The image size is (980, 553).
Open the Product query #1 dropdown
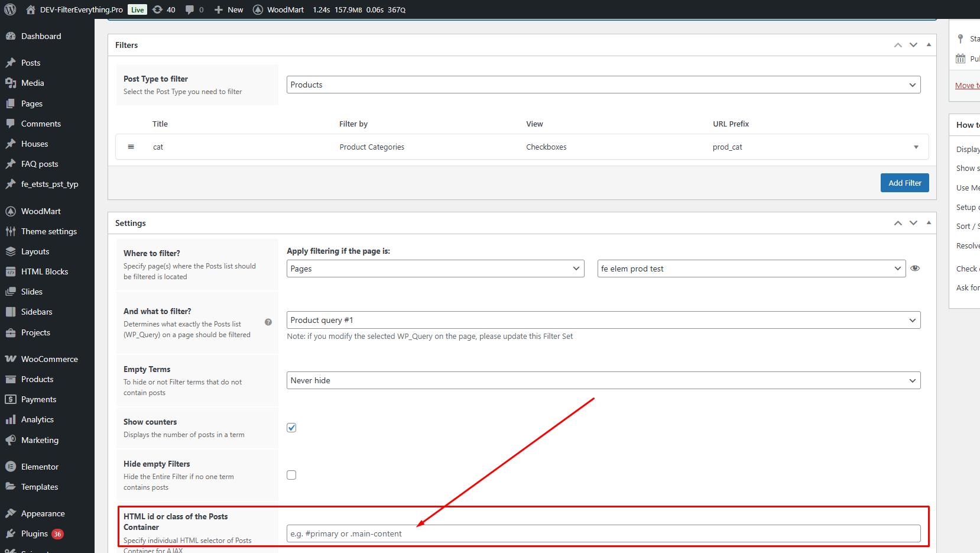click(603, 320)
